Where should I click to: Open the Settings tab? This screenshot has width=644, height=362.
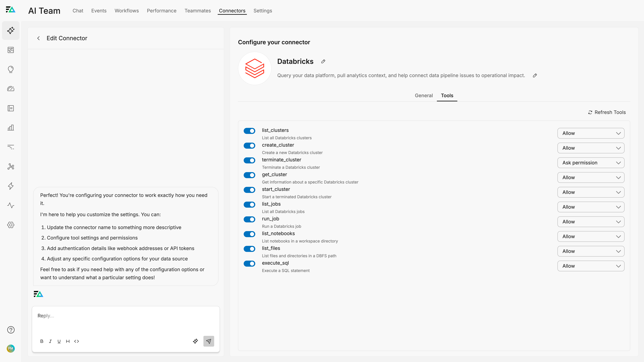click(x=263, y=11)
